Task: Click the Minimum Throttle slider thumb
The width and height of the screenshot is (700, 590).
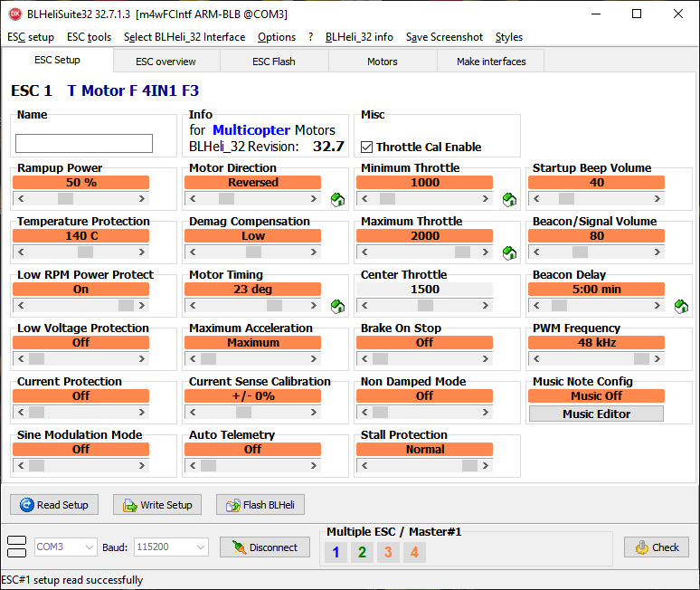Action: click(x=387, y=199)
